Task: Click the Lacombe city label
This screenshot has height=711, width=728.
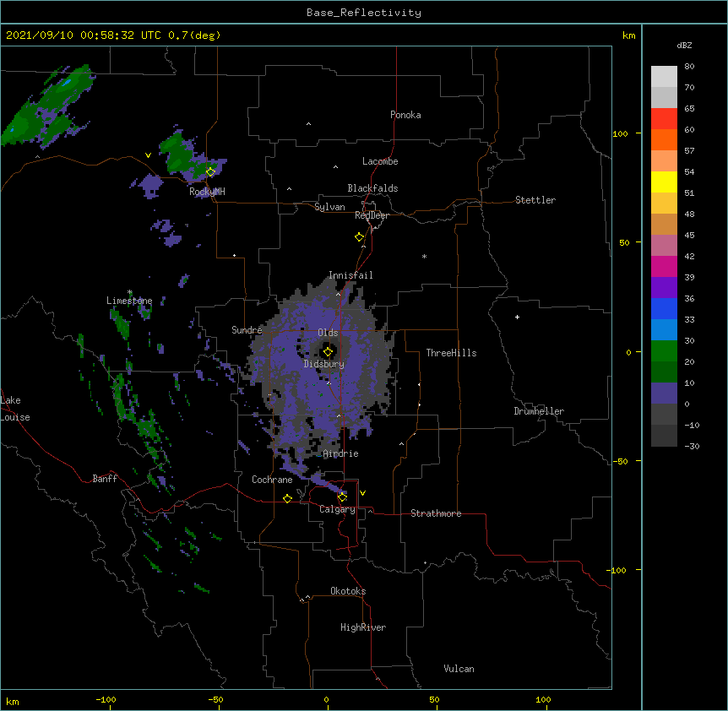Action: click(x=380, y=161)
